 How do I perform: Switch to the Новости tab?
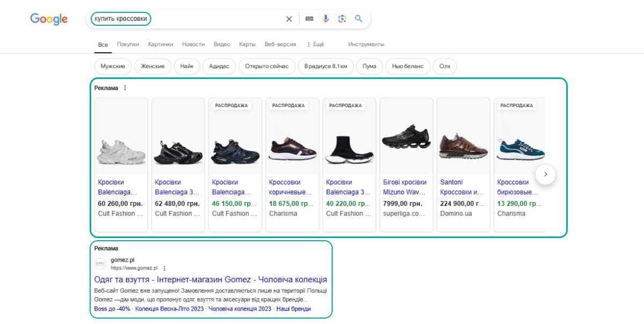(x=193, y=45)
